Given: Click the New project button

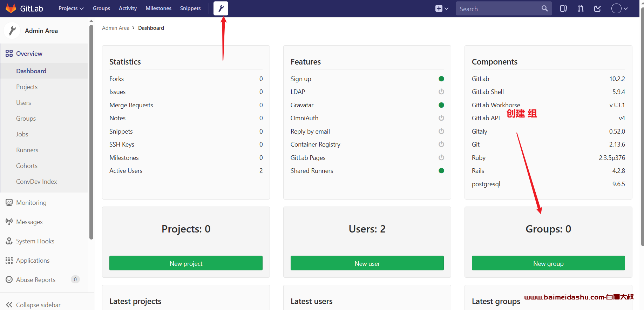Looking at the screenshot, I should 186,263.
